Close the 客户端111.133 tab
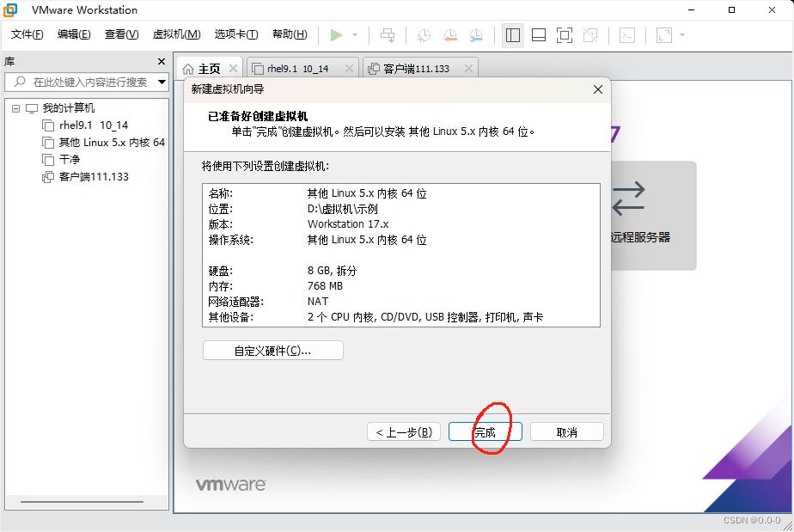Screen dimensions: 794x532 tap(468, 69)
